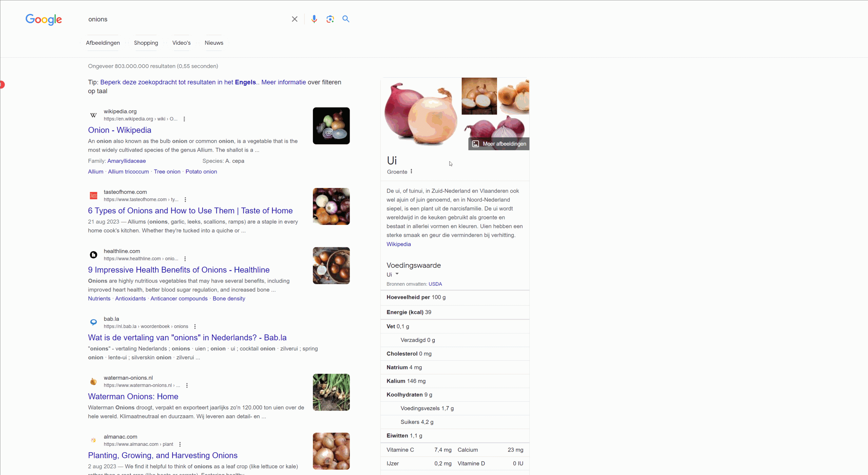Switch to the Video's tab
Viewport: 868px width, 475px height.
pos(181,43)
